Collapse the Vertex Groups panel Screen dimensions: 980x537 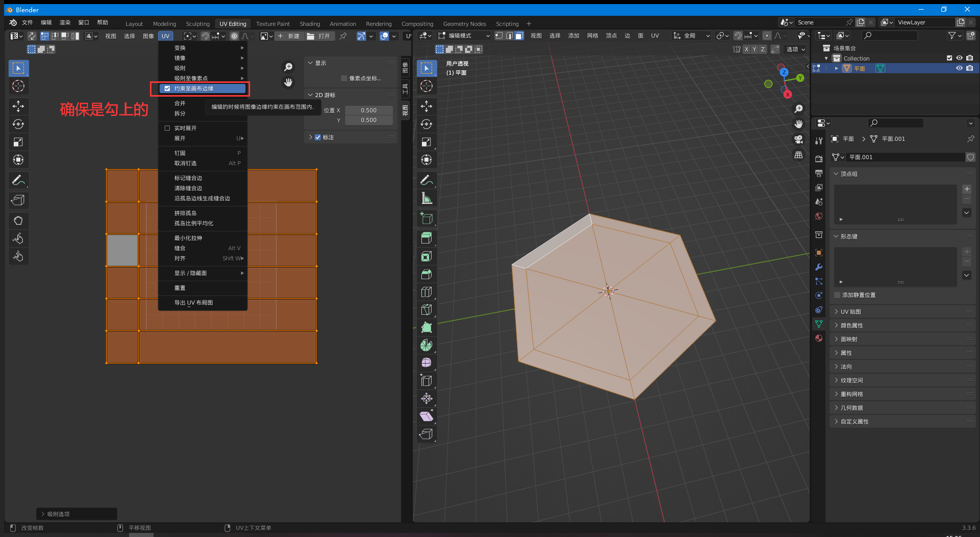(903, 174)
